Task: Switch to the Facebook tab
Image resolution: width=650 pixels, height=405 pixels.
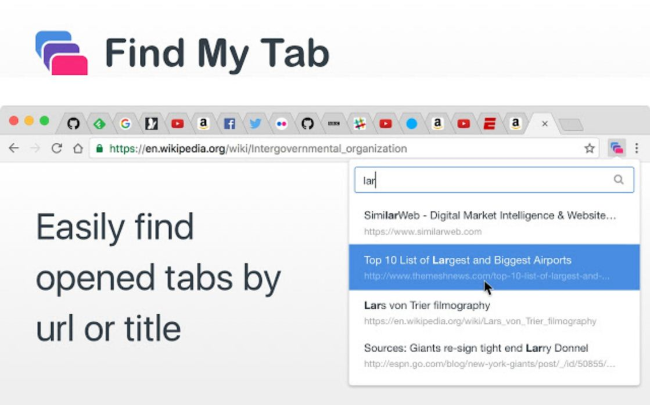Action: [x=229, y=124]
